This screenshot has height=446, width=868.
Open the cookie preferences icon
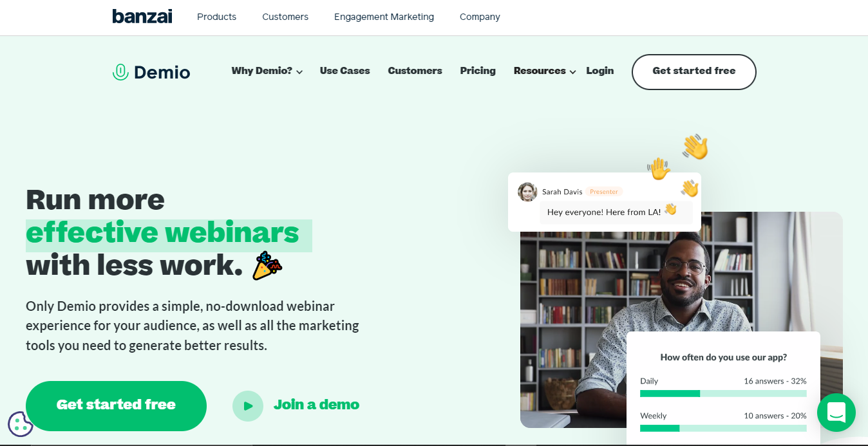coord(21,424)
